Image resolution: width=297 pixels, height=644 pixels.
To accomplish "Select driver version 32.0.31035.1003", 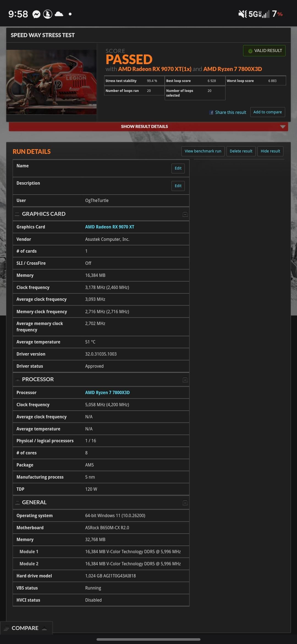I will 101,354.
